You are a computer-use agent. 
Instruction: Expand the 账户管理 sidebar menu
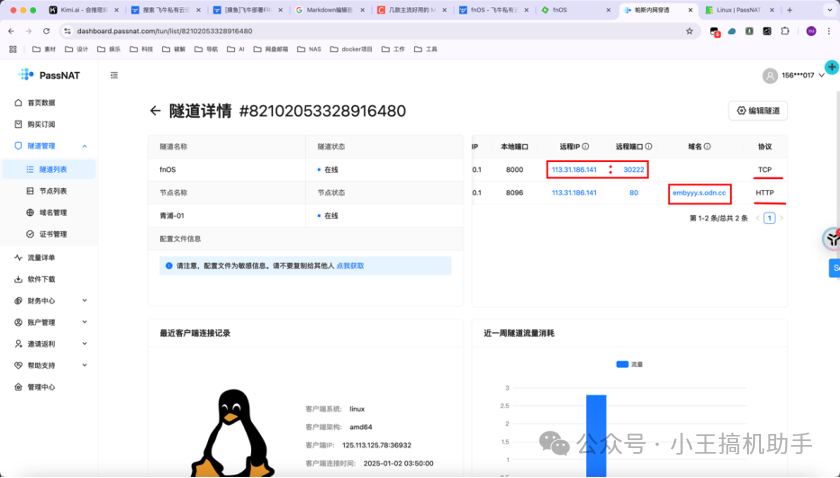click(x=84, y=322)
